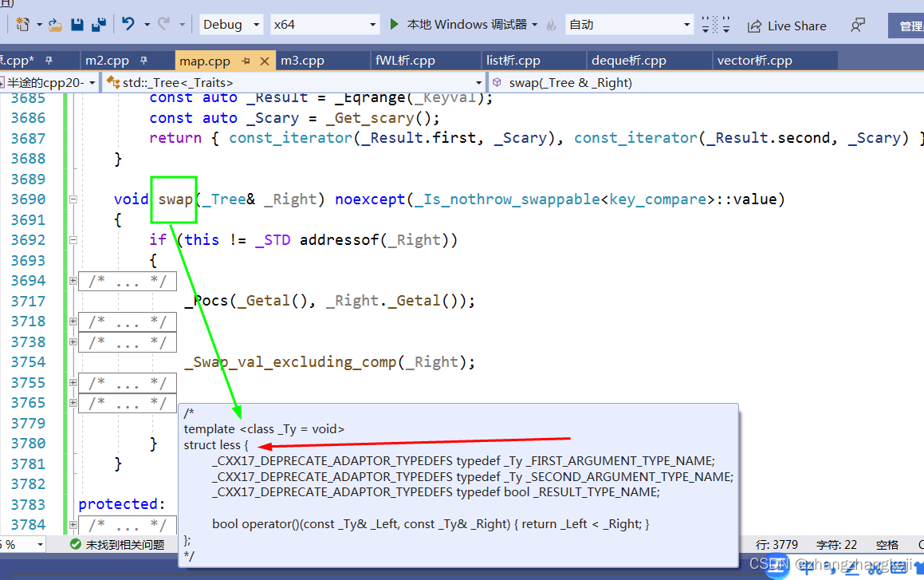Save the current file with Save icon
This screenshot has height=580, width=924.
(x=77, y=25)
